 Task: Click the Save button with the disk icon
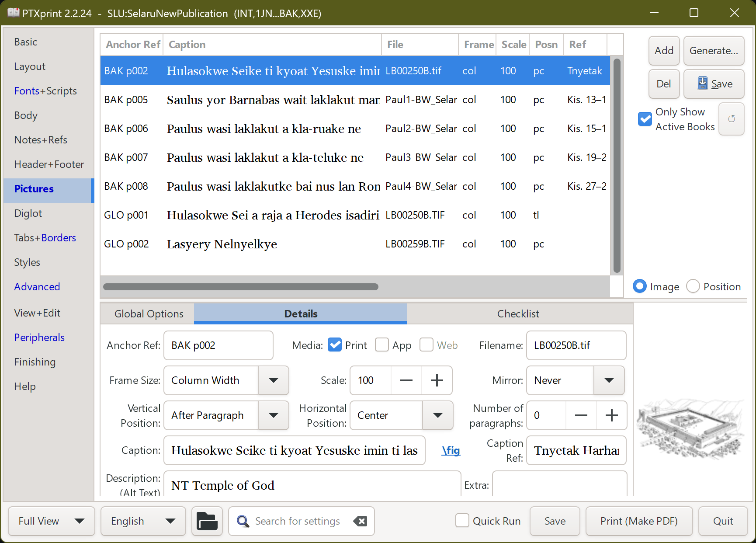tap(713, 84)
